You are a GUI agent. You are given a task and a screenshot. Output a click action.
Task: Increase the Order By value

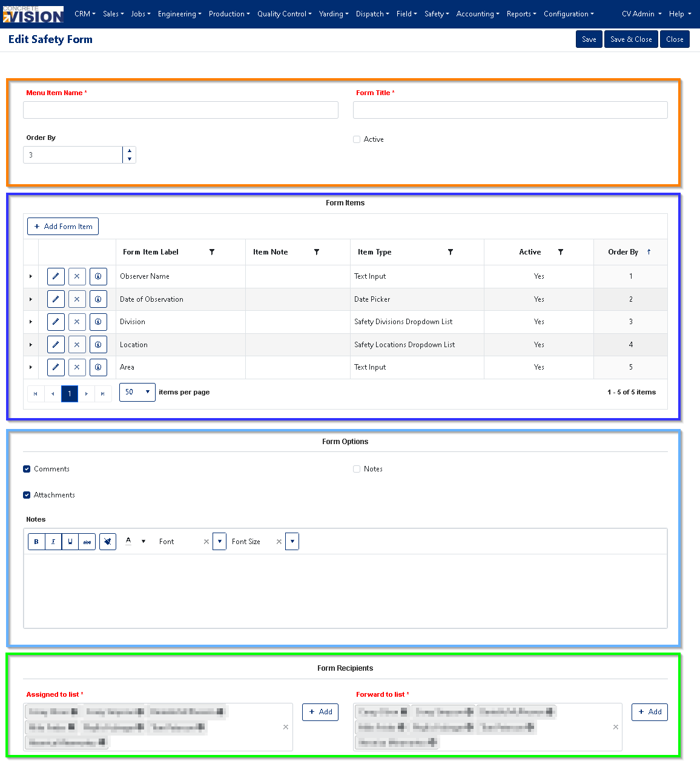point(130,151)
